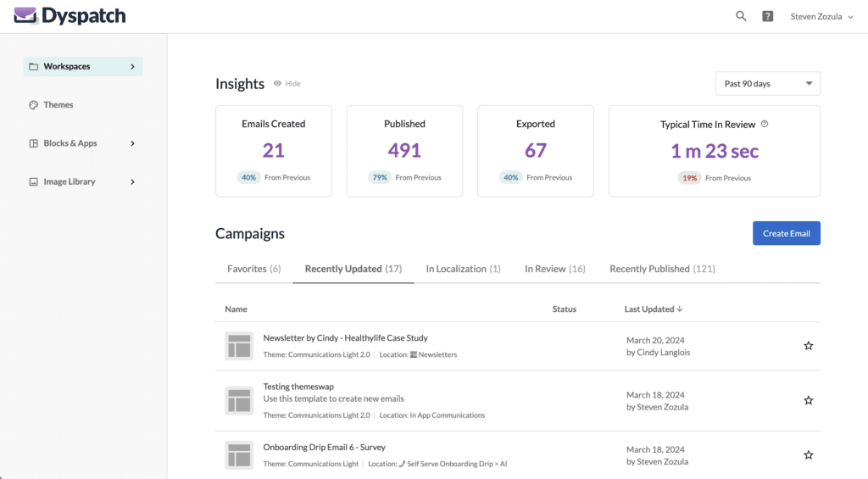
Task: Open the Past 90 days dropdown
Action: pos(768,84)
